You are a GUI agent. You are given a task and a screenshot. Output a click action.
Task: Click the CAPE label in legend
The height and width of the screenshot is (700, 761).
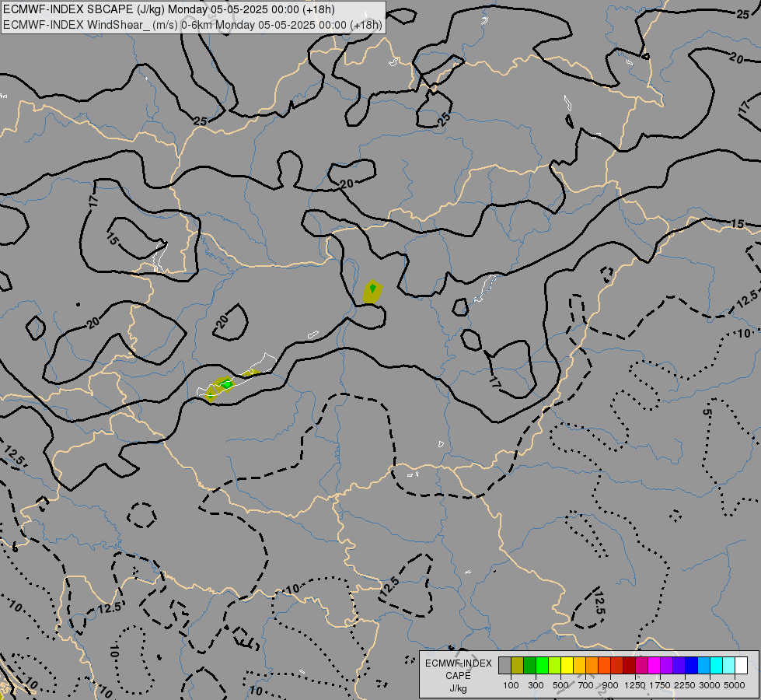[458, 676]
